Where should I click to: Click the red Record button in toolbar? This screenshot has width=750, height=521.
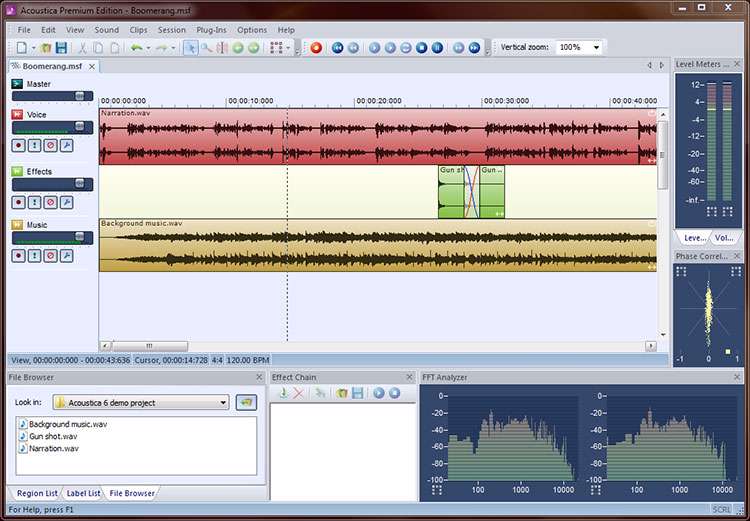pyautogui.click(x=316, y=47)
